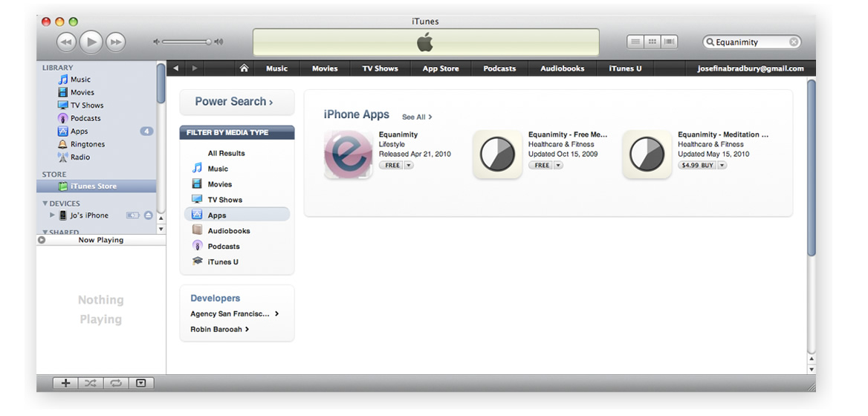The height and width of the screenshot is (416, 868).
Task: Filter results by Movies
Action: (220, 184)
